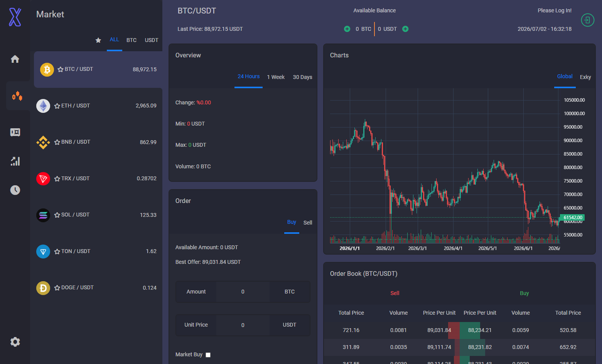
Task: Favorite TRX / USDT with star
Action: coord(57,179)
